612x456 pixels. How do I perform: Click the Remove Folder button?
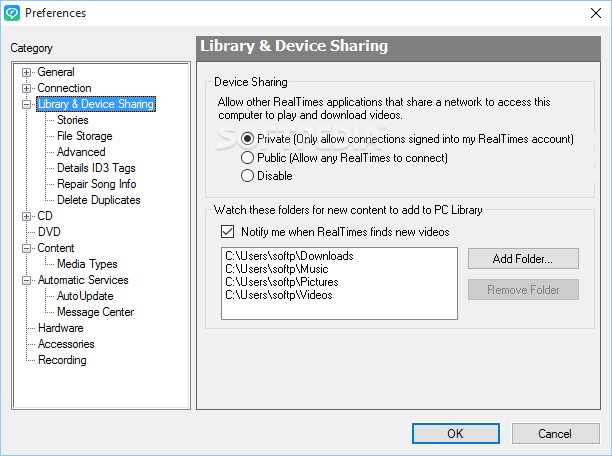[x=523, y=290]
